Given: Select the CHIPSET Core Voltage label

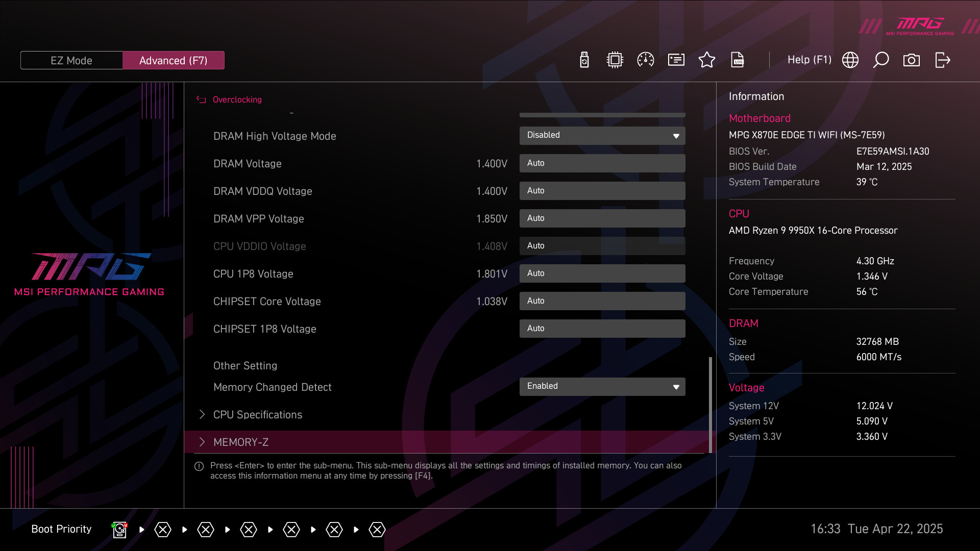Looking at the screenshot, I should click(267, 302).
